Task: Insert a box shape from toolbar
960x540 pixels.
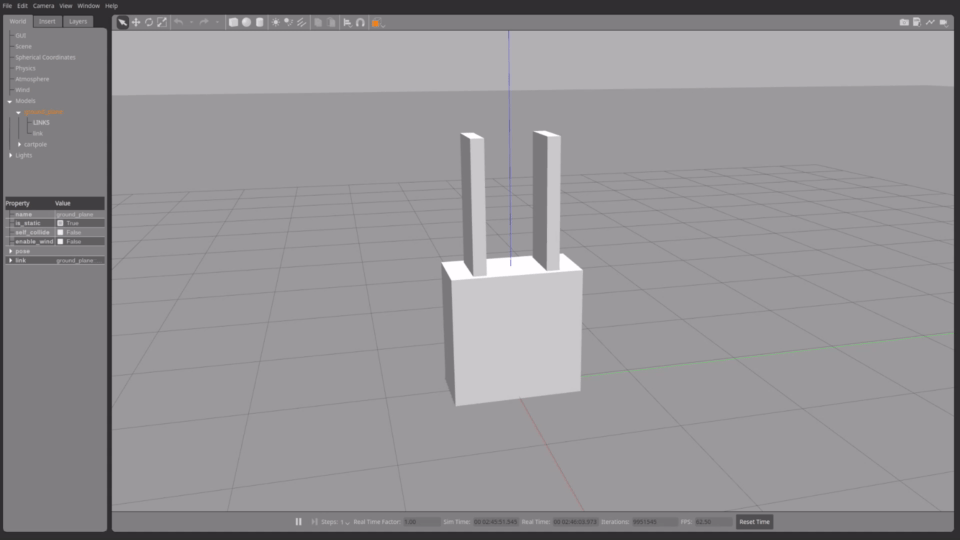Action: click(233, 23)
